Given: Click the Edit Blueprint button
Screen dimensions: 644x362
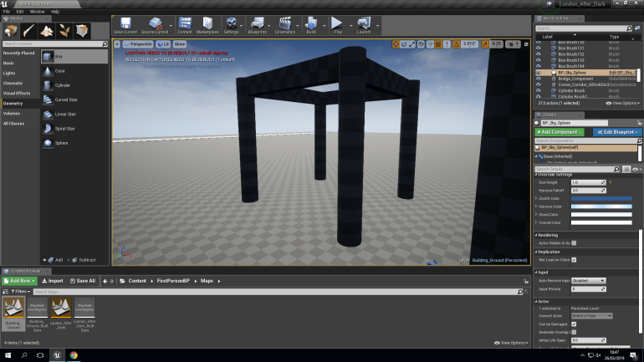Looking at the screenshot, I should (x=617, y=132).
